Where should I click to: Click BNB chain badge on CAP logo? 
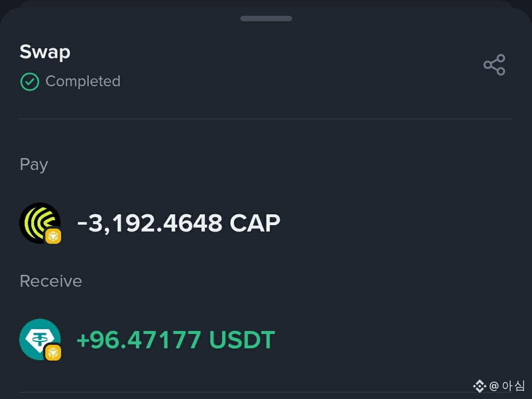tap(53, 236)
